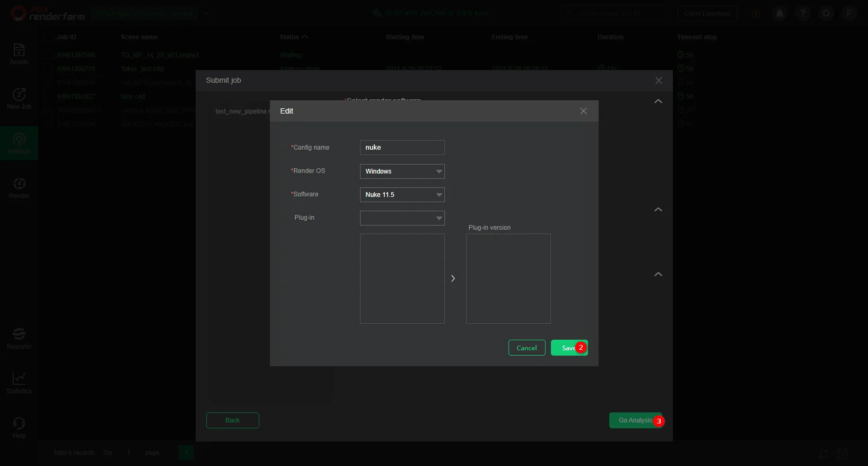Close the Submit job dialog
Screen dimensions: 868x466
[x=659, y=81]
